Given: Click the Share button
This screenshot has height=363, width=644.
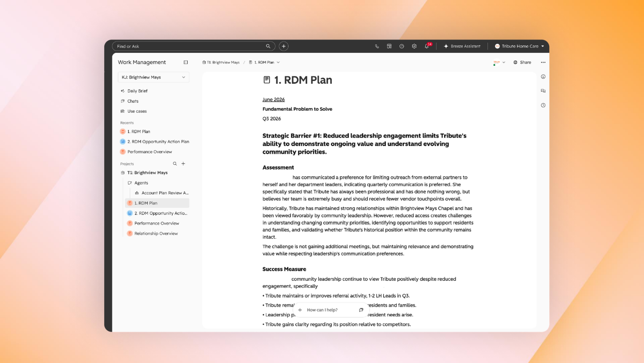Looking at the screenshot, I should click(x=522, y=62).
